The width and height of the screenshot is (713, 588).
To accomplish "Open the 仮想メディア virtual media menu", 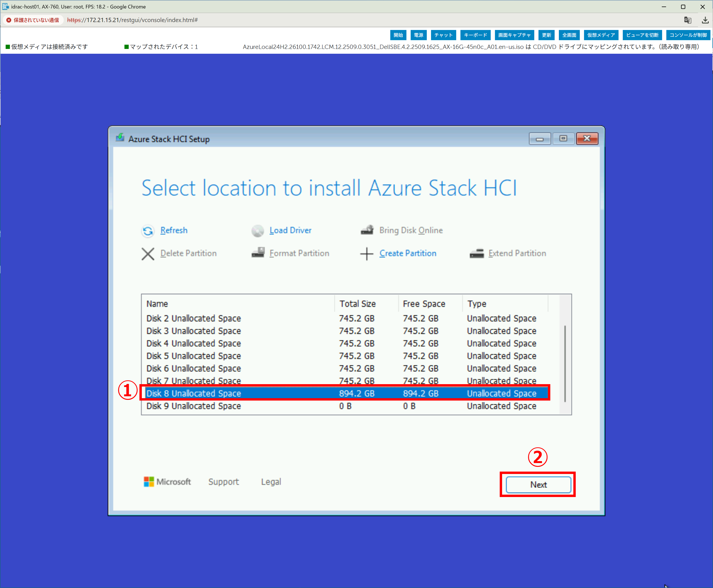I will 601,35.
